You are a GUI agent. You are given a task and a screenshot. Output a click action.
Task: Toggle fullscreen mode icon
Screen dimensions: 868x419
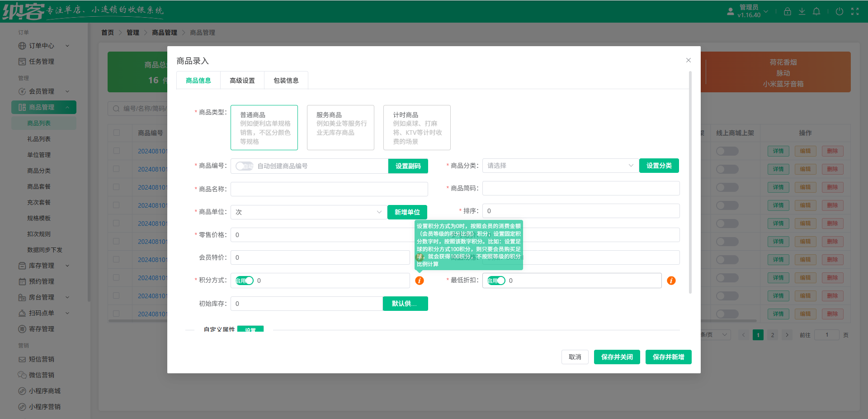click(x=854, y=11)
